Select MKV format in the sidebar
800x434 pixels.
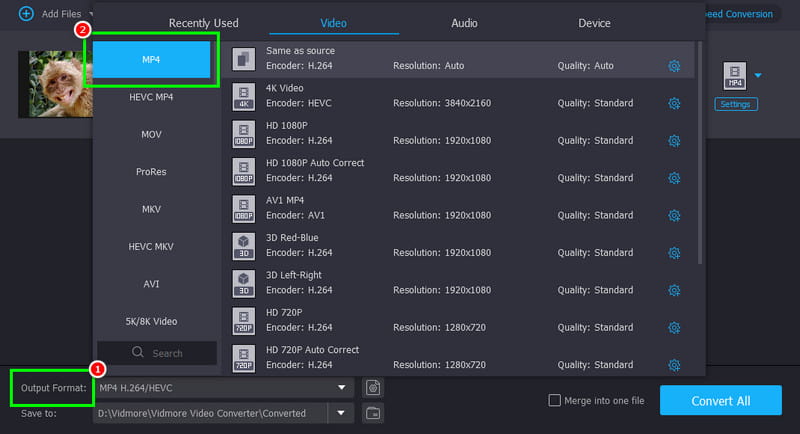point(152,209)
